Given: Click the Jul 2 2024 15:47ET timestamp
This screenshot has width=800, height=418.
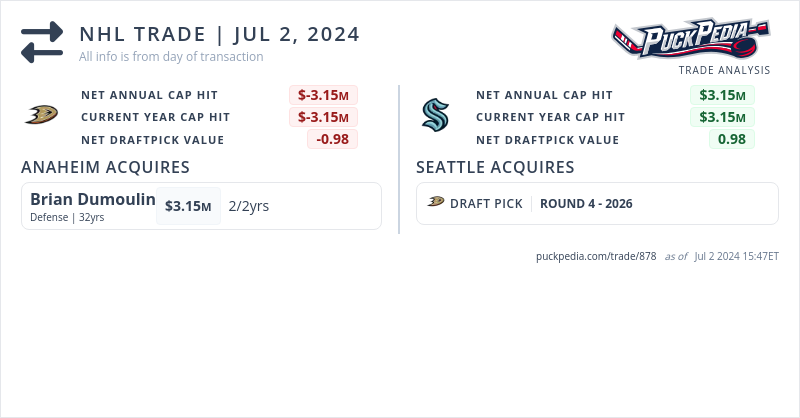Looking at the screenshot, I should point(736,256).
